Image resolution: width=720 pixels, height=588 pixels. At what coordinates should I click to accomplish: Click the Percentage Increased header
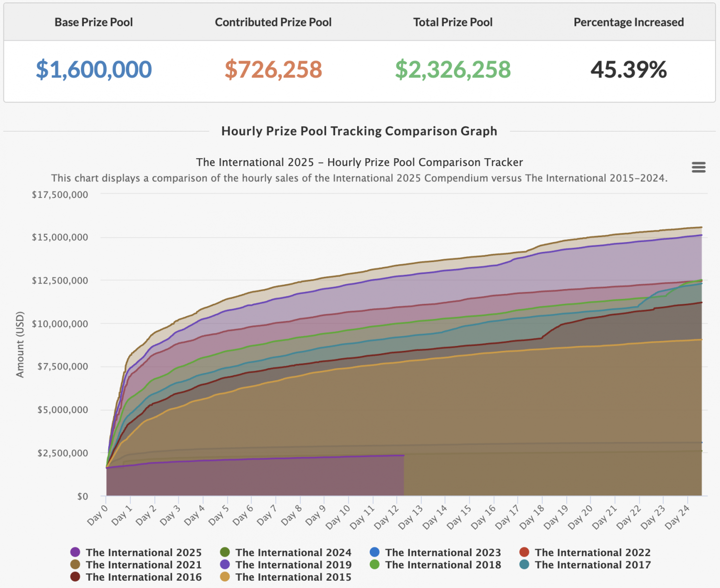(x=629, y=23)
